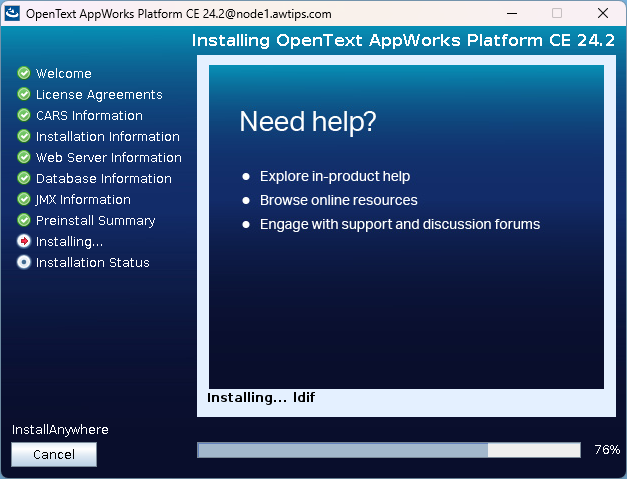Click the Explore in-product help bullet

(x=335, y=176)
